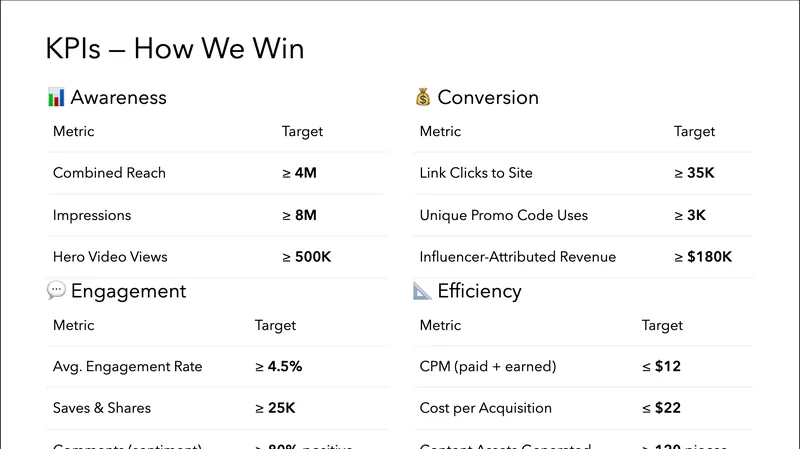Viewport: 800px width, 449px height.
Task: Click the bar chart icon beside Awareness
Action: pyautogui.click(x=56, y=97)
